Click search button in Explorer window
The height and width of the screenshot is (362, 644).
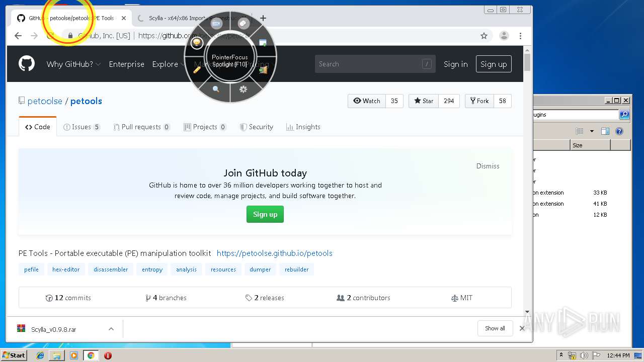624,115
